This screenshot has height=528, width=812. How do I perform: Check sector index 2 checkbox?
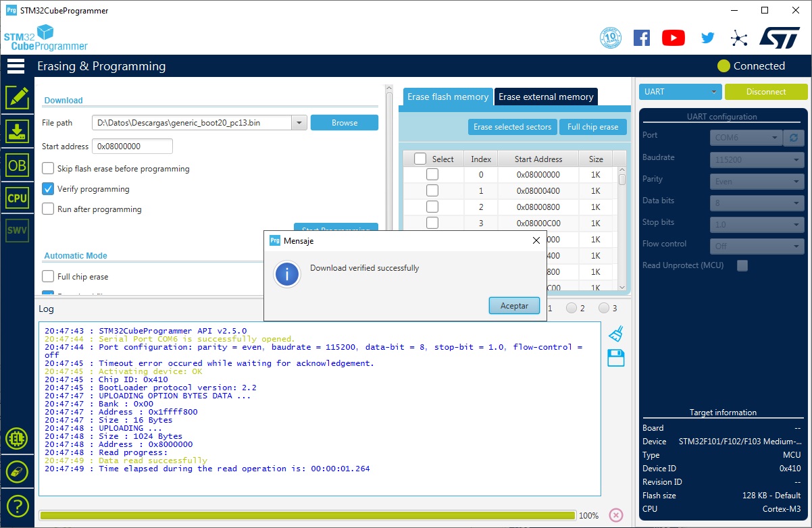432,207
